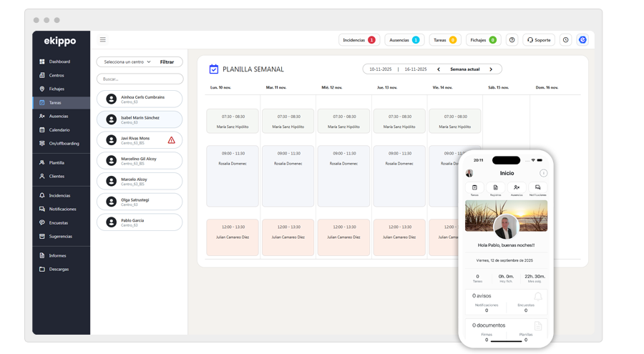Viewport: 644px width, 354px height.
Task: Open Informes from the sidebar
Action: click(57, 255)
